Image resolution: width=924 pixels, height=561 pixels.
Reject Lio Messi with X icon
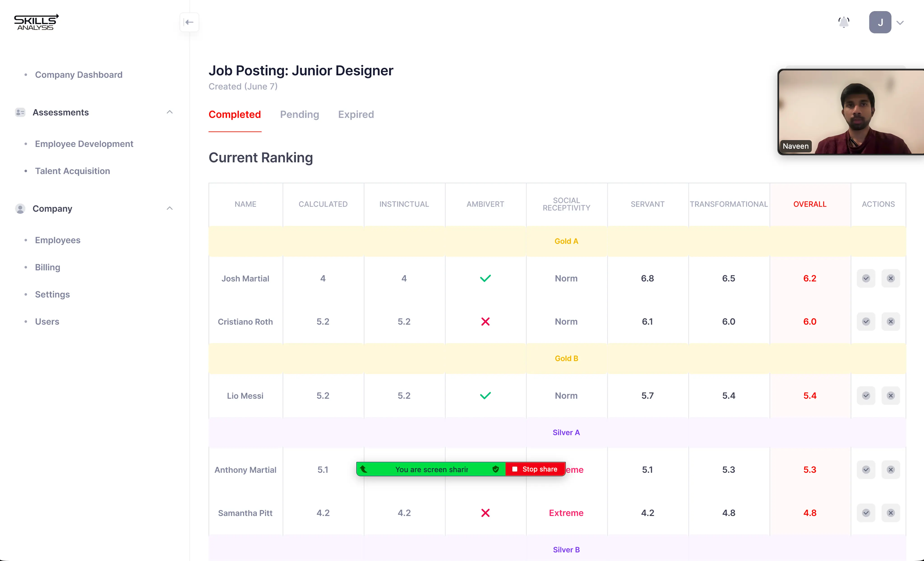click(891, 396)
